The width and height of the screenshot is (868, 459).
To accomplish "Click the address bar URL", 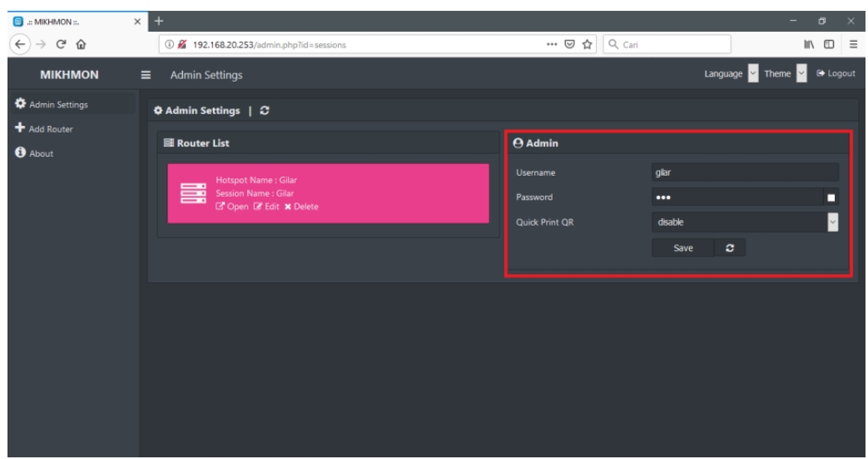I will [x=269, y=45].
